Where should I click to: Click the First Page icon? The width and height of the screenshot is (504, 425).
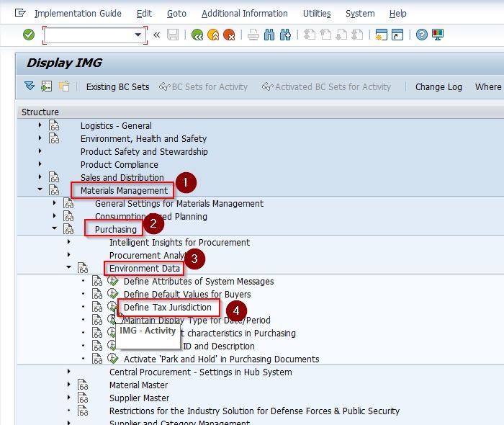click(310, 35)
